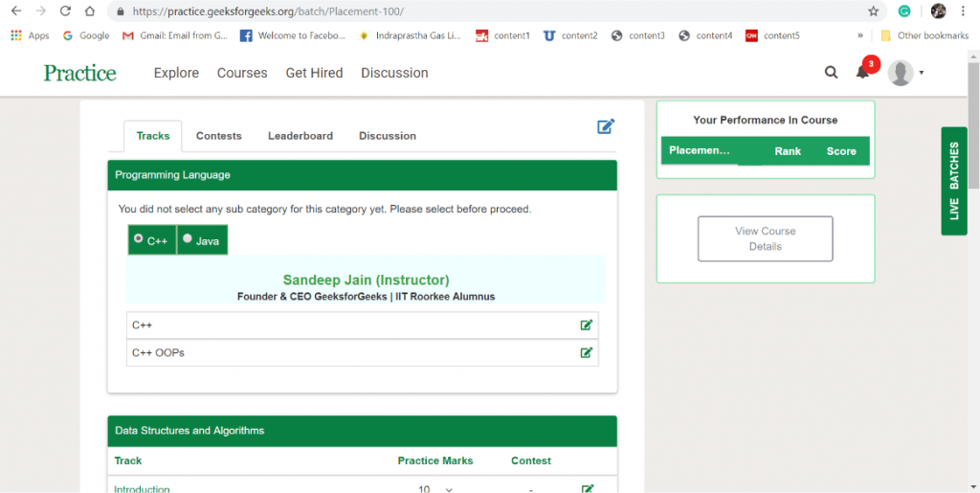980x493 pixels.
Task: Click the Score performance column
Action: (841, 151)
